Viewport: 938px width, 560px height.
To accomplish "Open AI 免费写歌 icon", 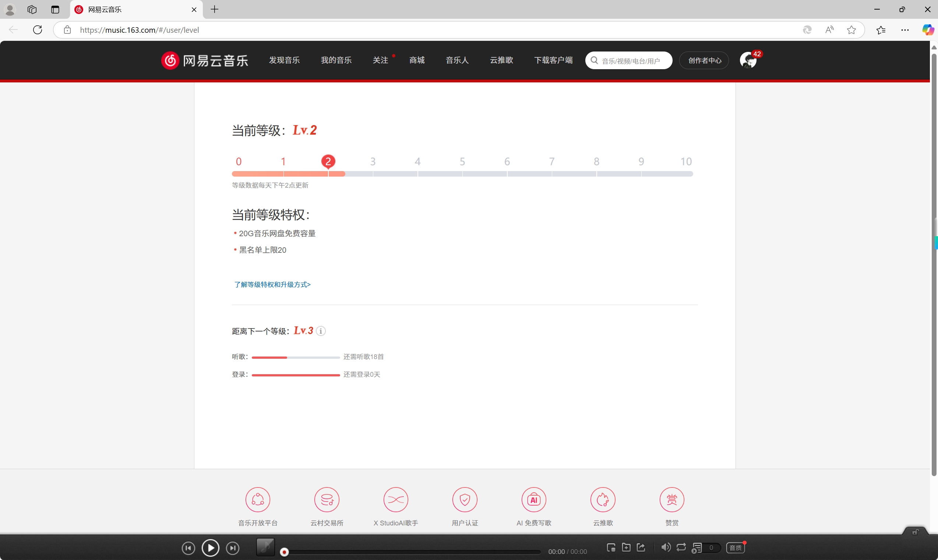I will coord(534,500).
